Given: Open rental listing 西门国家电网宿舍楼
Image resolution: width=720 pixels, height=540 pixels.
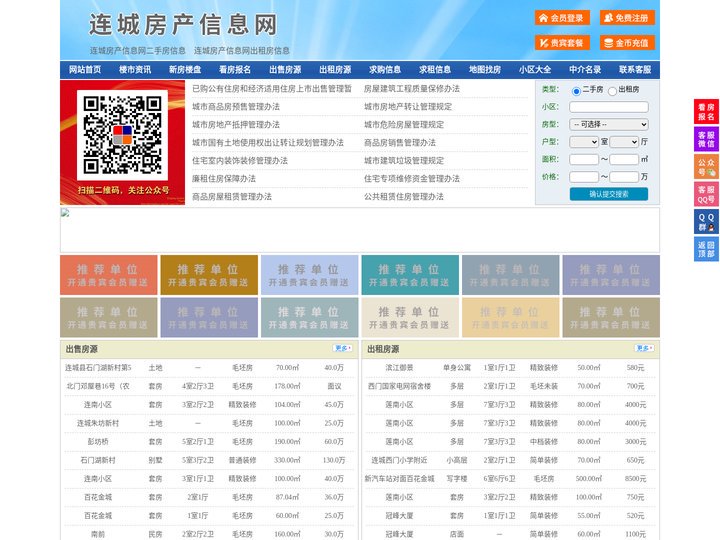Looking at the screenshot, I should 399,386.
